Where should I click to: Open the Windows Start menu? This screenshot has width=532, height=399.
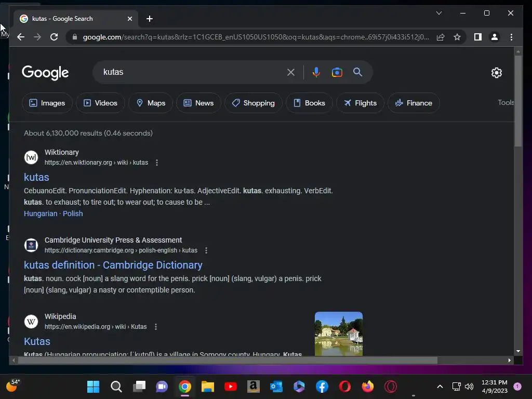pos(93,387)
